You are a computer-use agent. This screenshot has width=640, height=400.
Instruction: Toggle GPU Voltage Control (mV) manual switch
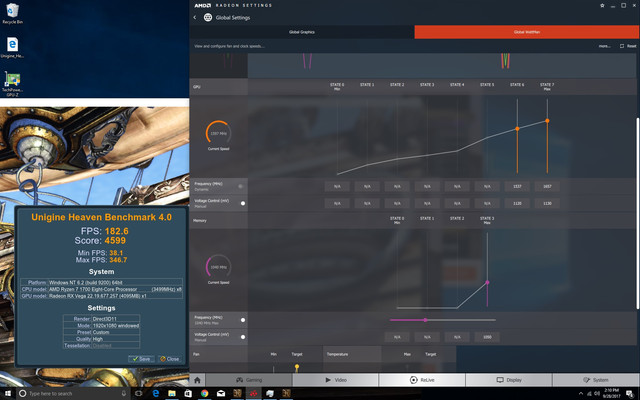[x=243, y=203]
